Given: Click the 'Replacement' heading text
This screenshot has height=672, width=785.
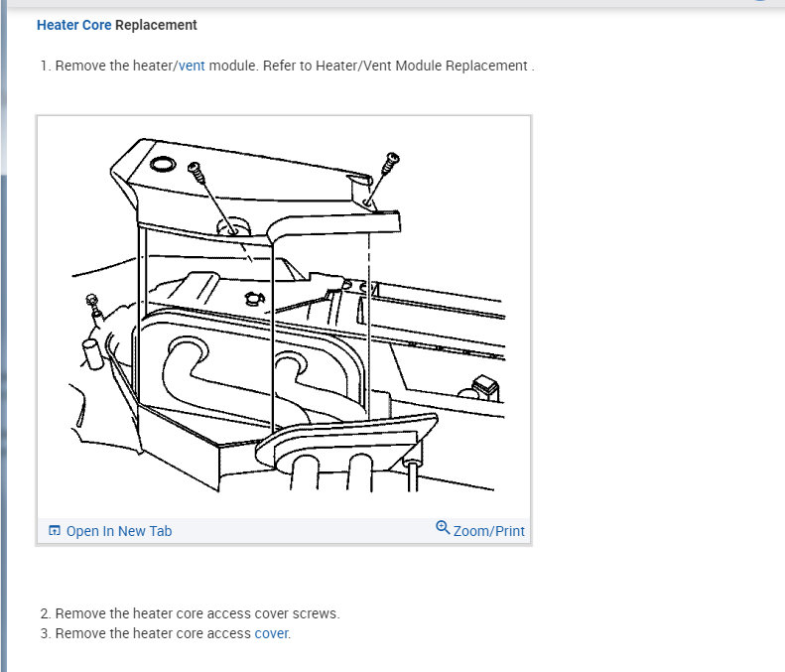Looking at the screenshot, I should pos(156,25).
